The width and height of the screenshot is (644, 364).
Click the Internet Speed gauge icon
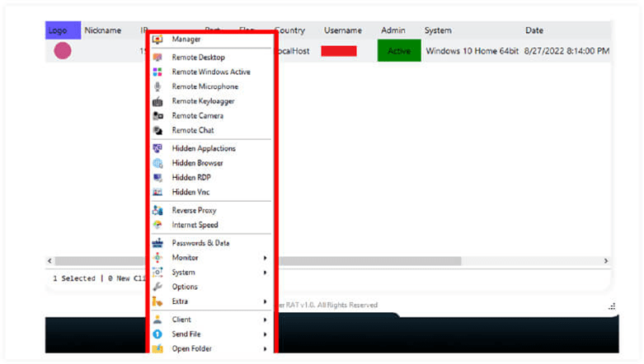(157, 225)
